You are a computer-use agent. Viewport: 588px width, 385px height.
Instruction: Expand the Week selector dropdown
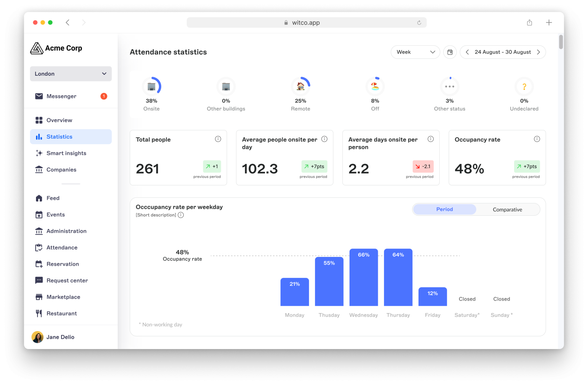(415, 52)
